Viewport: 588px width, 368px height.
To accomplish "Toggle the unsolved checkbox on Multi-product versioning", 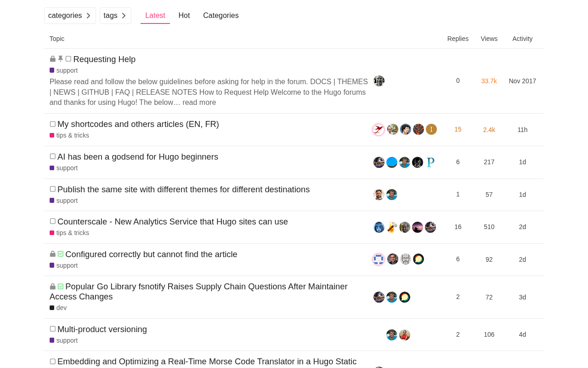I will tap(53, 329).
